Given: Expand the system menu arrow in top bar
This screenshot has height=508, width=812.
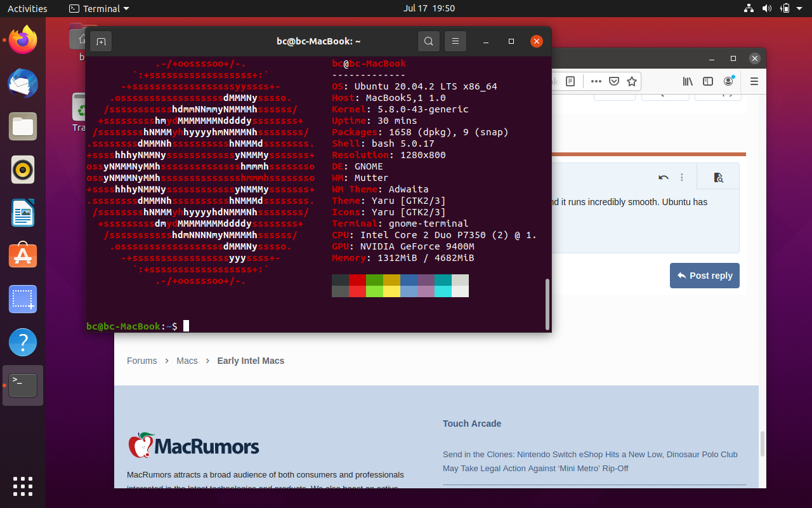Looking at the screenshot, I should (x=801, y=9).
